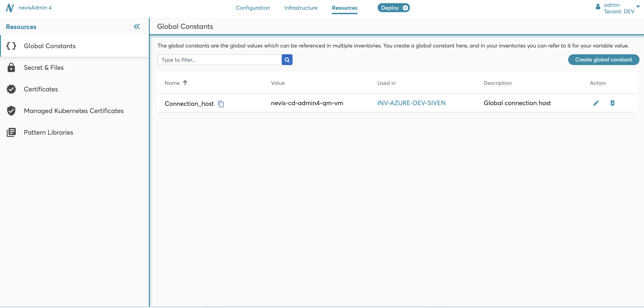This screenshot has height=308, width=644.
Task: Click the Secret & Files lock icon
Action: (11, 68)
